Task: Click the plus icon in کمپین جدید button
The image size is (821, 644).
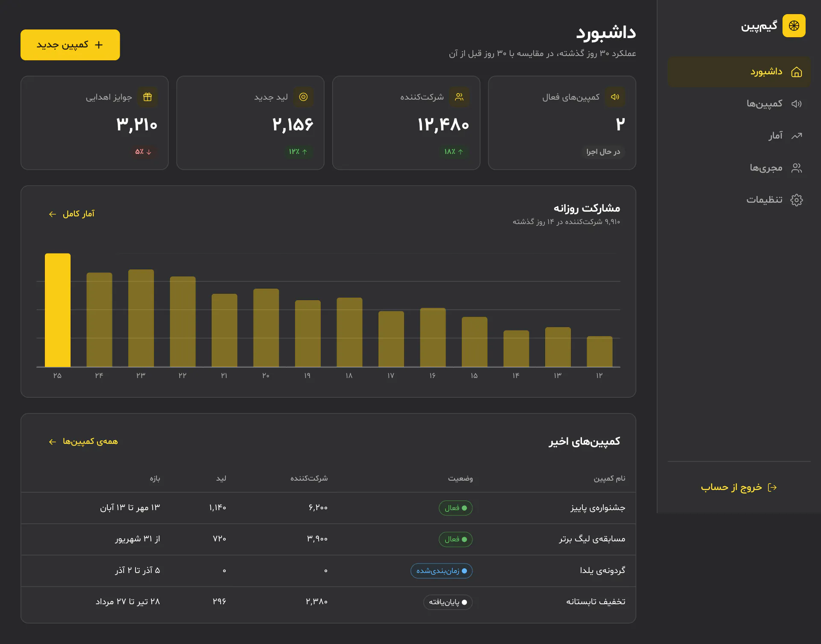Action: [99, 45]
